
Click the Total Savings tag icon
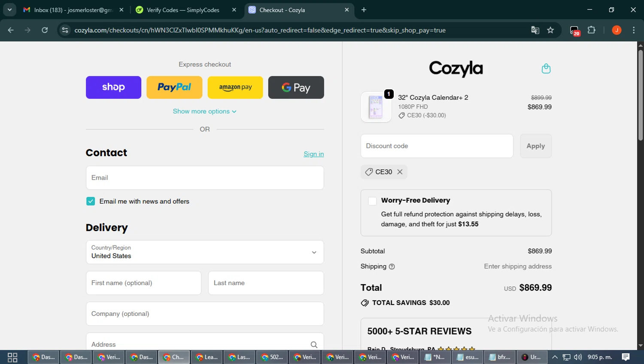(x=365, y=303)
